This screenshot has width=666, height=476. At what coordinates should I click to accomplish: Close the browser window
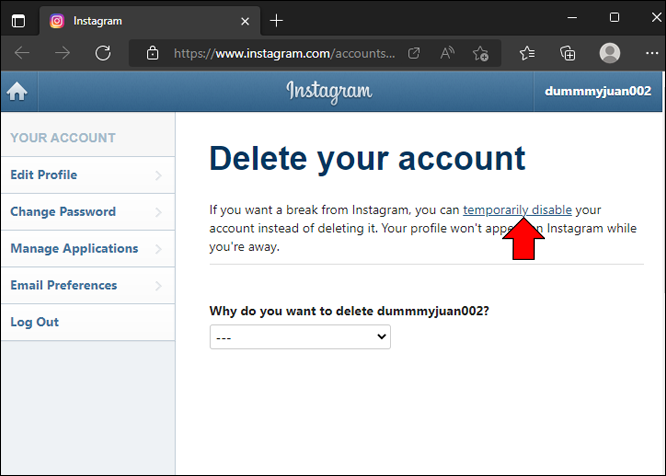[x=656, y=17]
